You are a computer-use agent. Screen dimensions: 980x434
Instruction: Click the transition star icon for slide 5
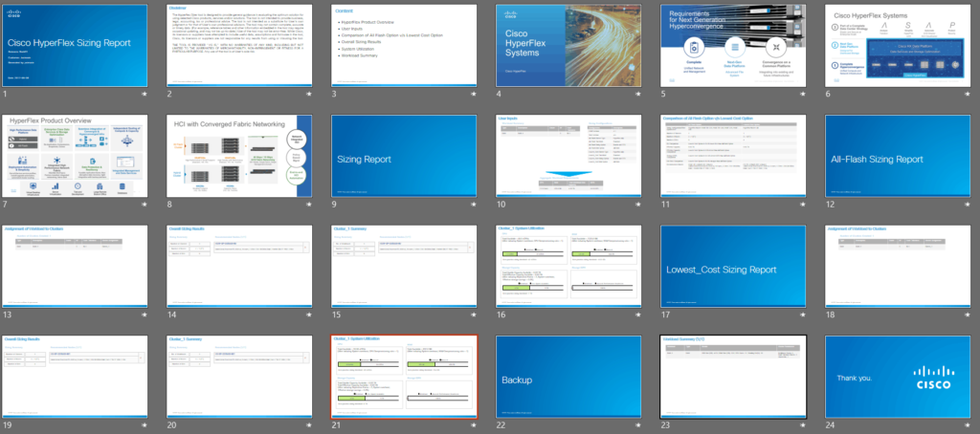point(803,94)
